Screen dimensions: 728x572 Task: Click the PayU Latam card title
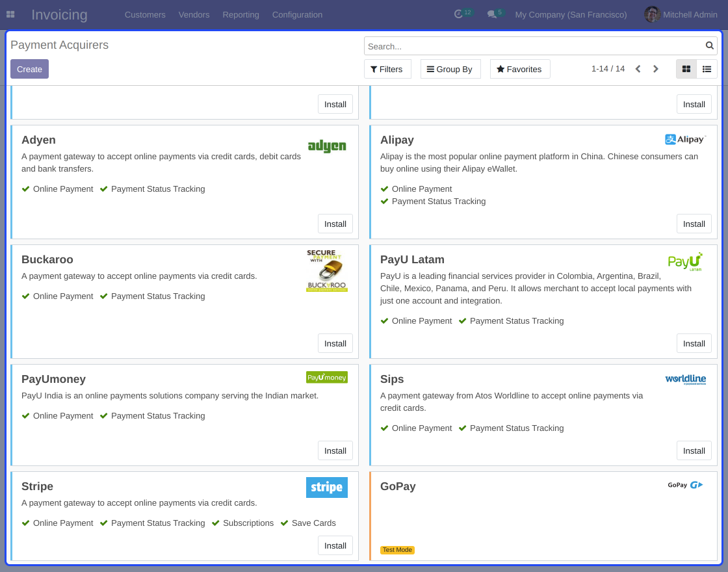(x=412, y=259)
